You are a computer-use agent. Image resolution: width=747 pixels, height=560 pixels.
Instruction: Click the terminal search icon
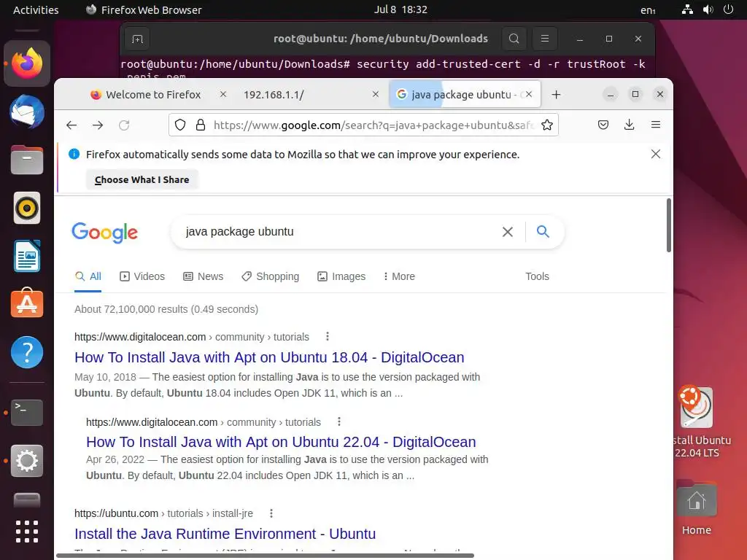tap(514, 39)
